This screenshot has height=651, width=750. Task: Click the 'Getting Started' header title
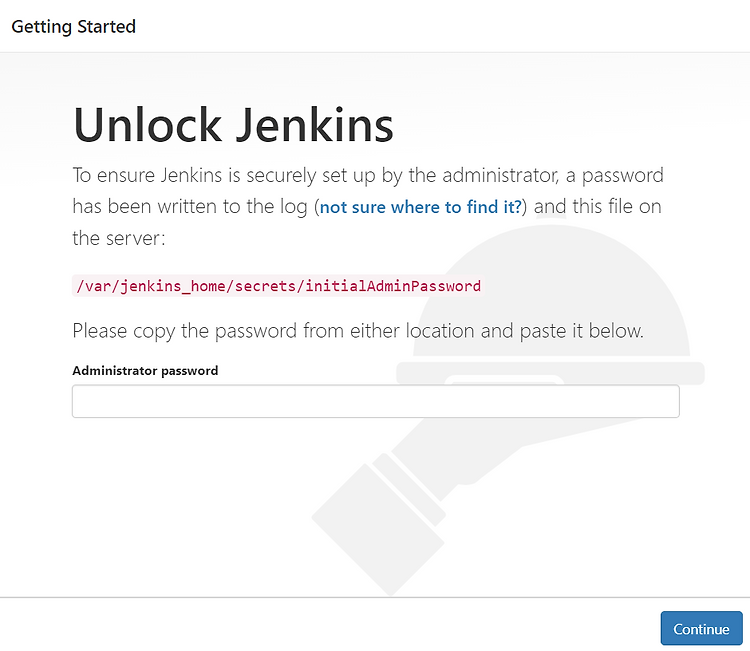[x=74, y=27]
